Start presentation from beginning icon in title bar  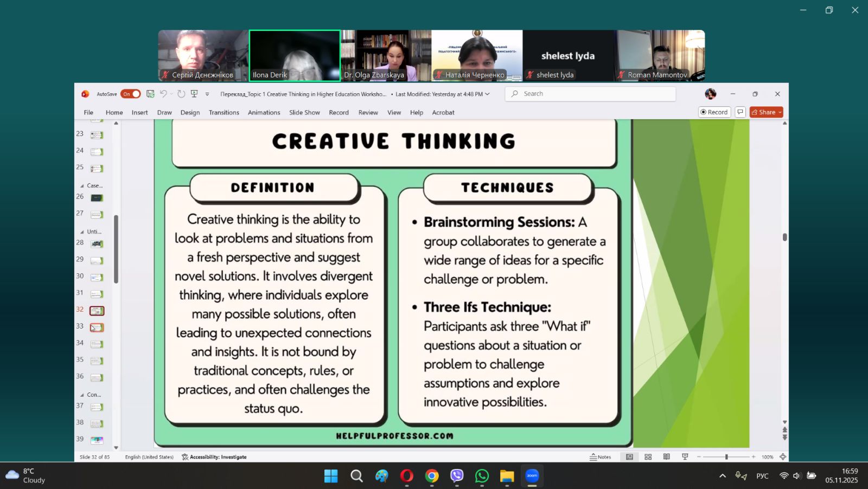pyautogui.click(x=194, y=94)
